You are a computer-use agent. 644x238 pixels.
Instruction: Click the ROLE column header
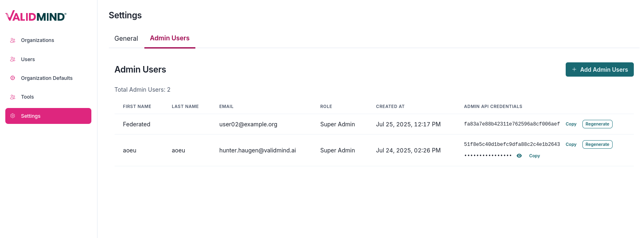(326, 106)
